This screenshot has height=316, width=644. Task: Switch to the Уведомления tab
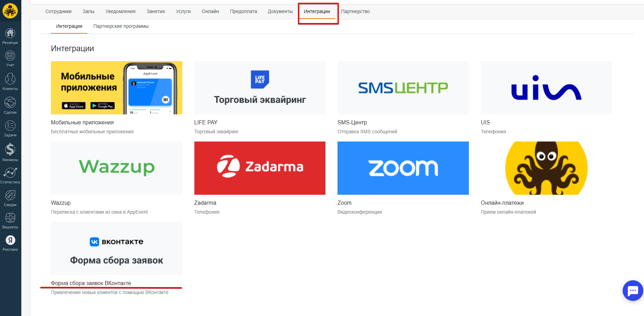pos(120,11)
